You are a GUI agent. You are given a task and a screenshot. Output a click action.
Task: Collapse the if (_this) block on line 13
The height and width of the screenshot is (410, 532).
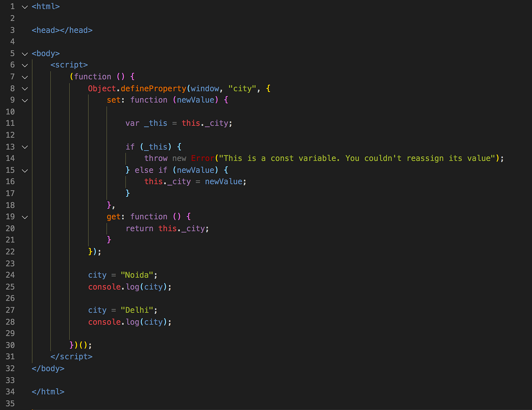[x=25, y=147]
